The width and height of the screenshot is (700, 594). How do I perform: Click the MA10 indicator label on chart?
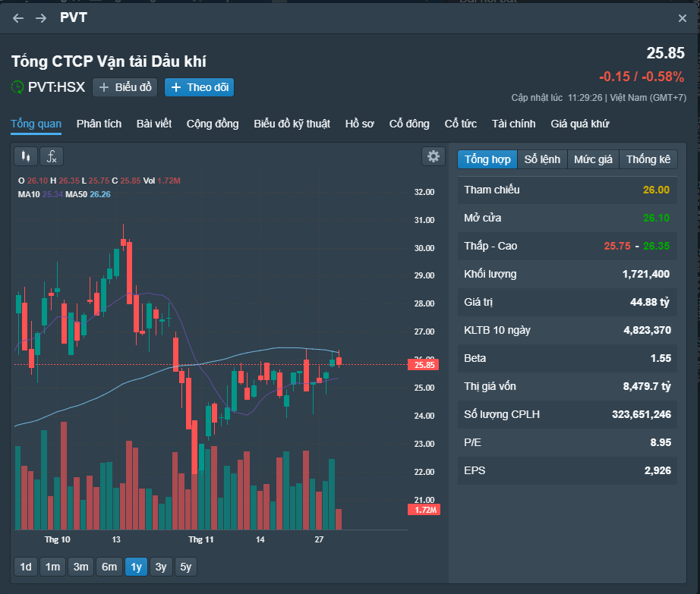click(x=29, y=194)
